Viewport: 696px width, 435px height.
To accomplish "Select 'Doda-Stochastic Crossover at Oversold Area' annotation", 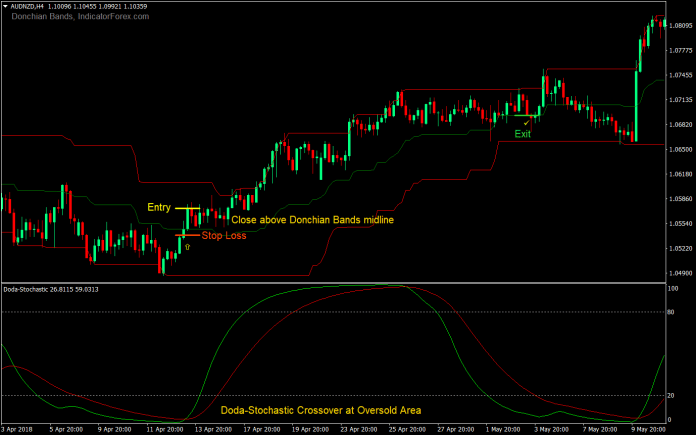I will (x=320, y=410).
